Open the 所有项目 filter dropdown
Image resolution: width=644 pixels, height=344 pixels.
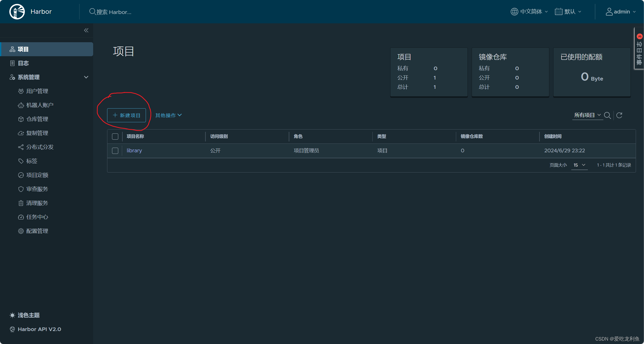[587, 115]
